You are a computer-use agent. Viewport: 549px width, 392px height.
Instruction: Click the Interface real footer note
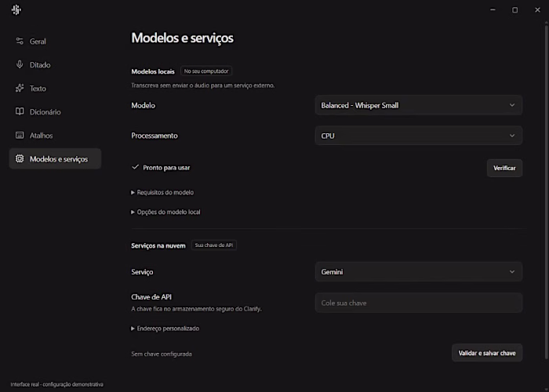click(57, 384)
